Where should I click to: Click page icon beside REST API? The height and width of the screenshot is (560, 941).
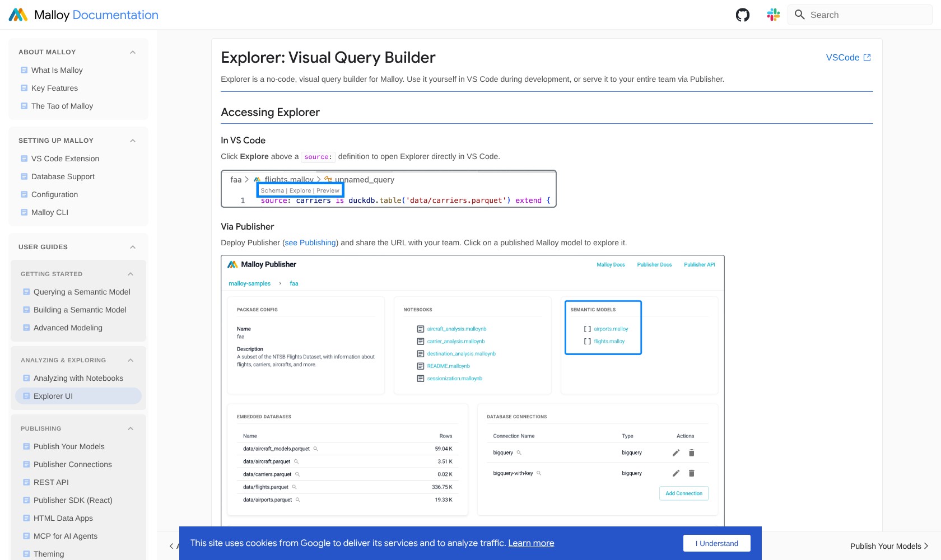click(26, 482)
